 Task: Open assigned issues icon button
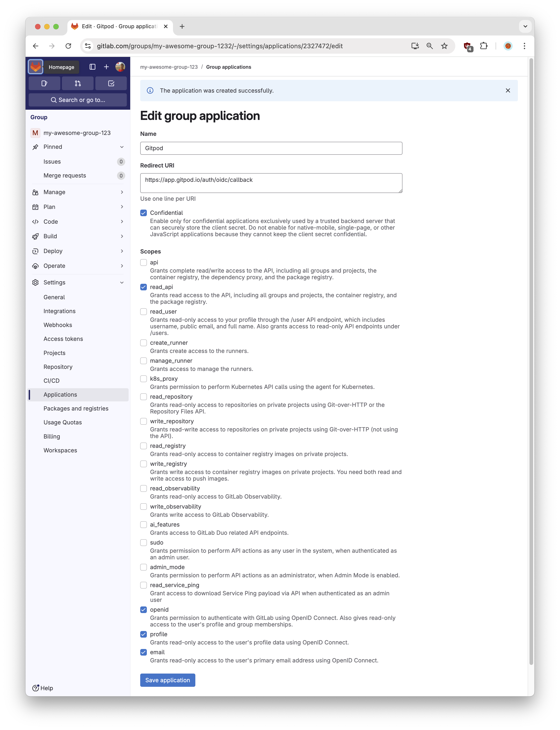44,83
